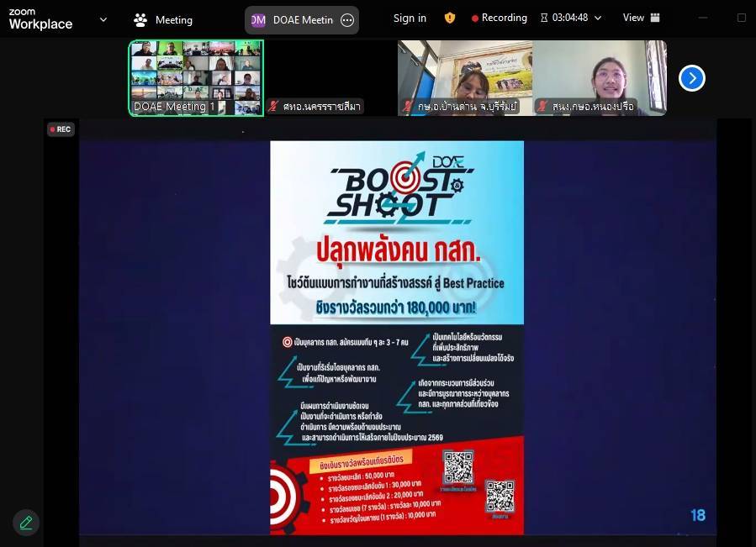
Task: Click muted mic icon on สทอ.นครราชสีมา tile
Action: [x=273, y=106]
